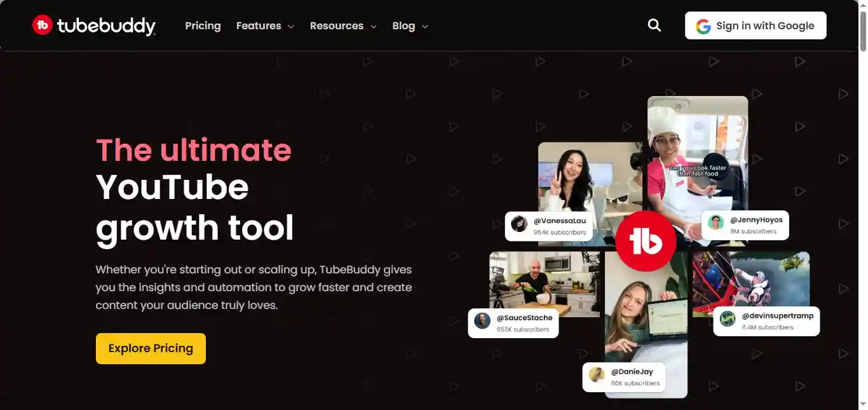Click SauceStache's profile avatar
Viewport: 868px width, 410px height.
[x=482, y=321]
